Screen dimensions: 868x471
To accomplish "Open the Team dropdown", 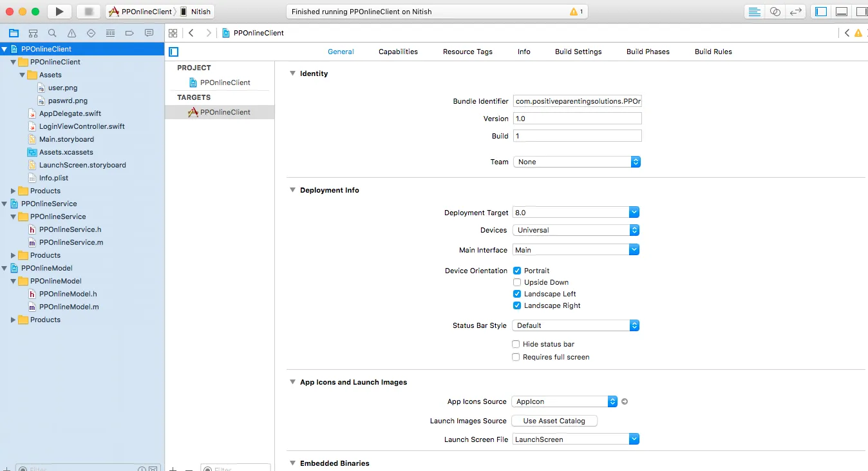I will (x=576, y=162).
